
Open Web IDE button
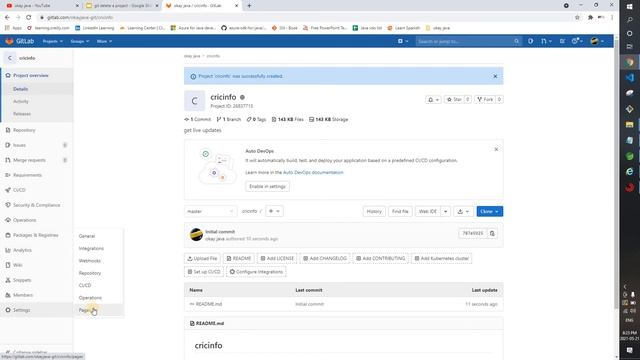[427, 211]
